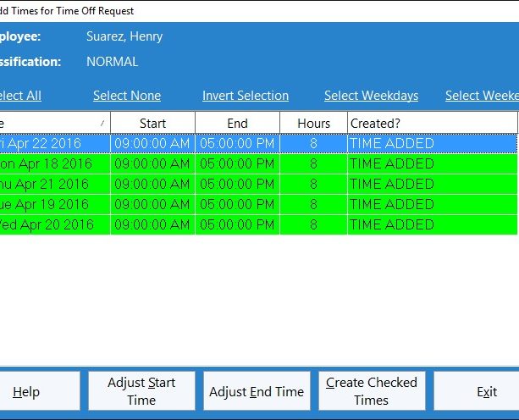Click end time 05:00:00 PM for Apr 22
The height and width of the screenshot is (420, 519).
click(x=237, y=144)
